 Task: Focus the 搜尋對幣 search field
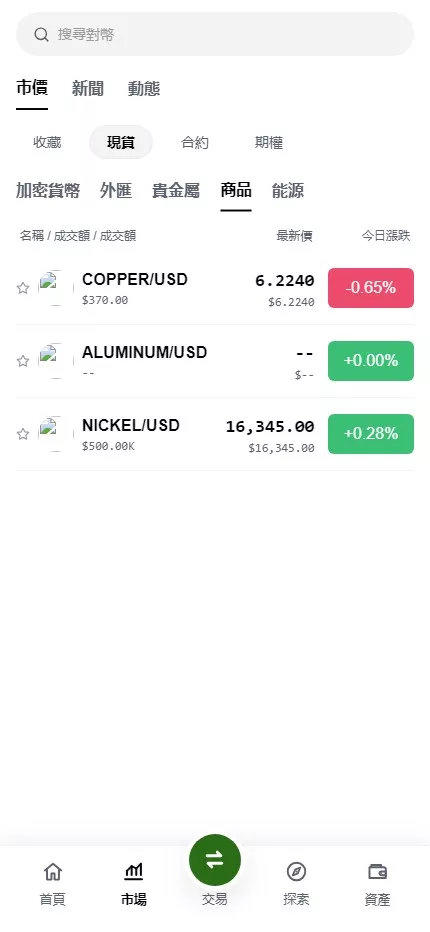(x=215, y=34)
